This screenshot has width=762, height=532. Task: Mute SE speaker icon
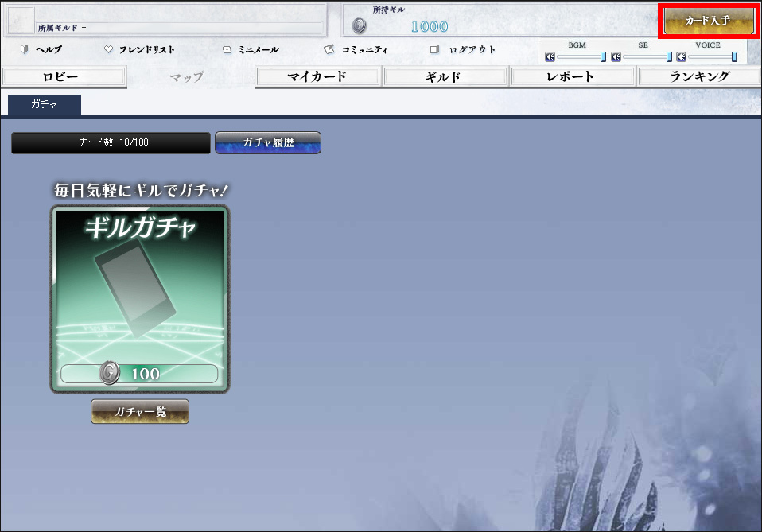pyautogui.click(x=616, y=56)
